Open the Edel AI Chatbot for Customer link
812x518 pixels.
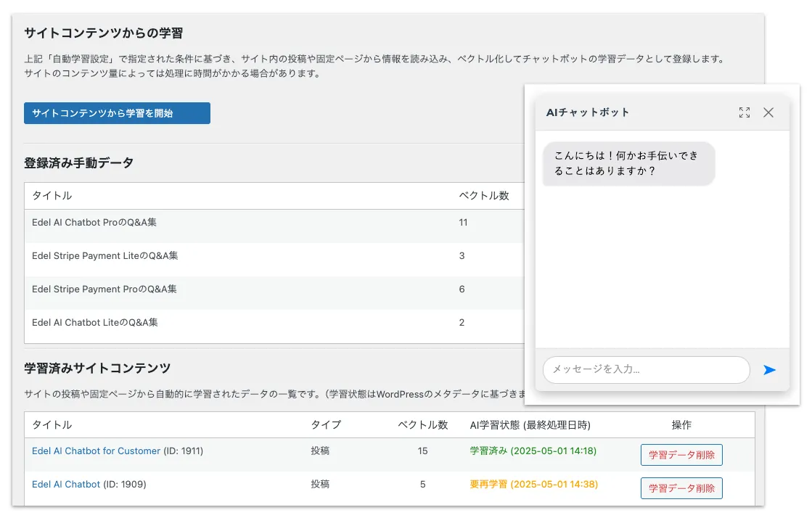coord(97,451)
